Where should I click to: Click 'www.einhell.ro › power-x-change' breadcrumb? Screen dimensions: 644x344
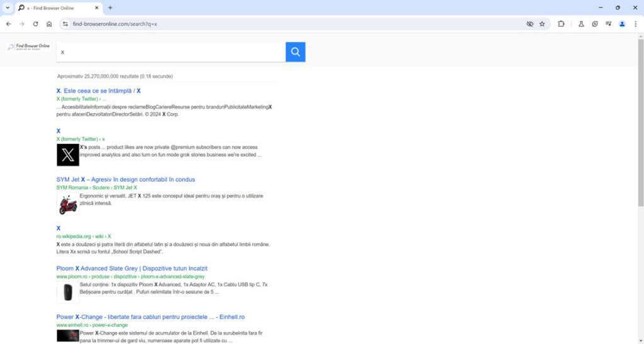click(92, 325)
